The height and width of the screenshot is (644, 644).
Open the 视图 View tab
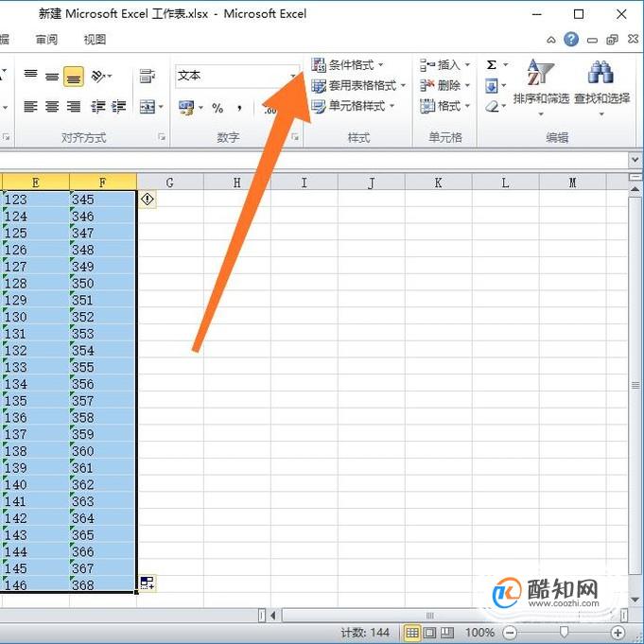[x=95, y=40]
